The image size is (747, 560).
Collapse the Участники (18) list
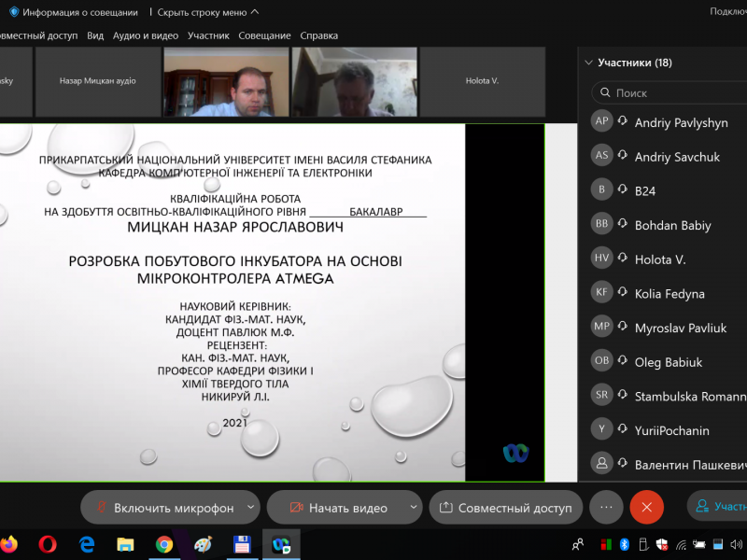pyautogui.click(x=588, y=63)
